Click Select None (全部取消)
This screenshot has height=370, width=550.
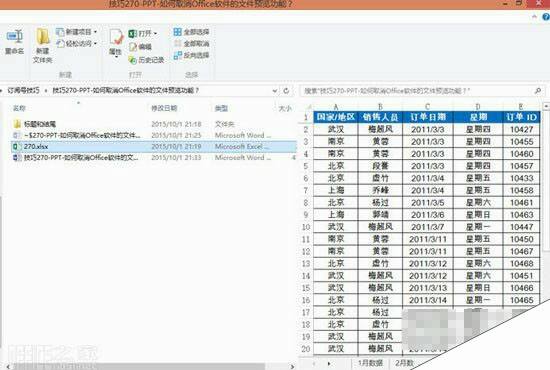coord(192,43)
